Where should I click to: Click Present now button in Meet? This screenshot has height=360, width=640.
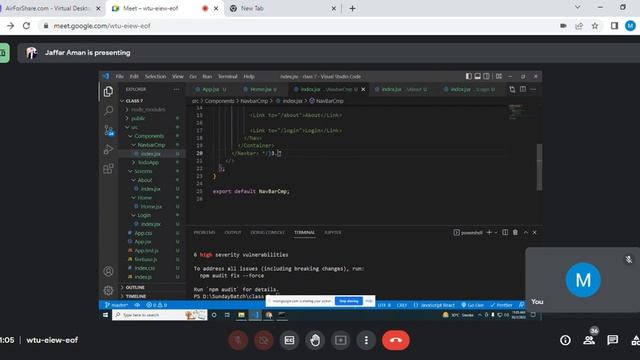click(x=340, y=340)
